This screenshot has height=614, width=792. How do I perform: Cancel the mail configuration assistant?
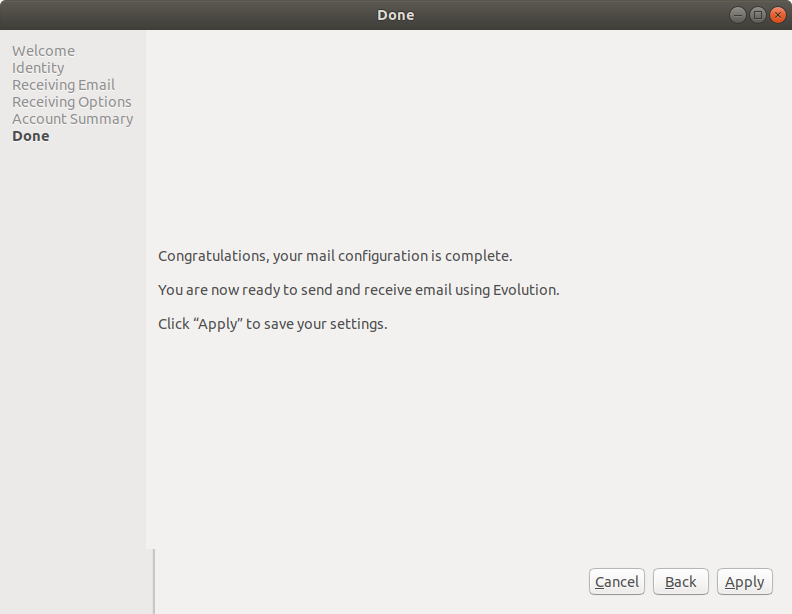pyautogui.click(x=616, y=582)
